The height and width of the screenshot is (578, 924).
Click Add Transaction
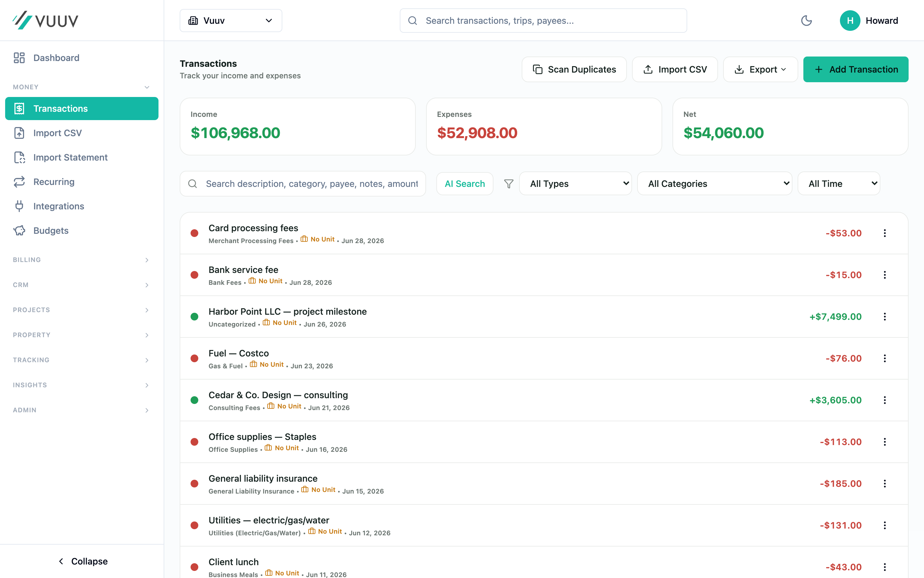pyautogui.click(x=856, y=69)
